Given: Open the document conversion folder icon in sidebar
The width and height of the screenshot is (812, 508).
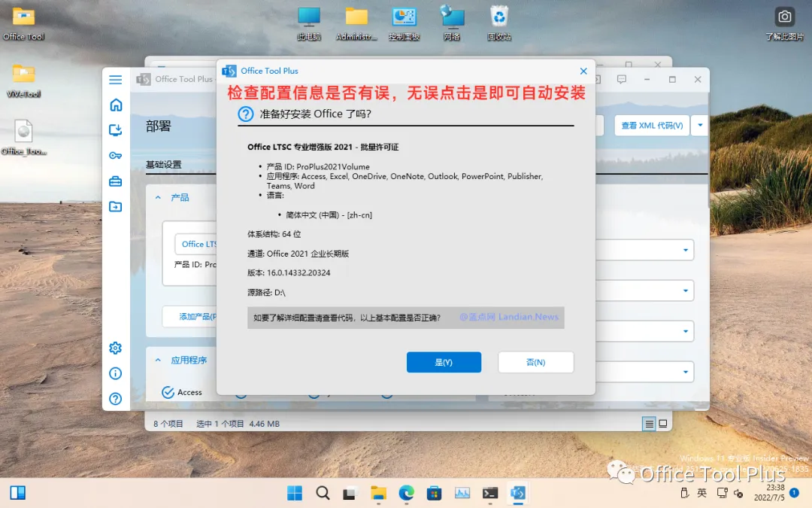Looking at the screenshot, I should (116, 206).
